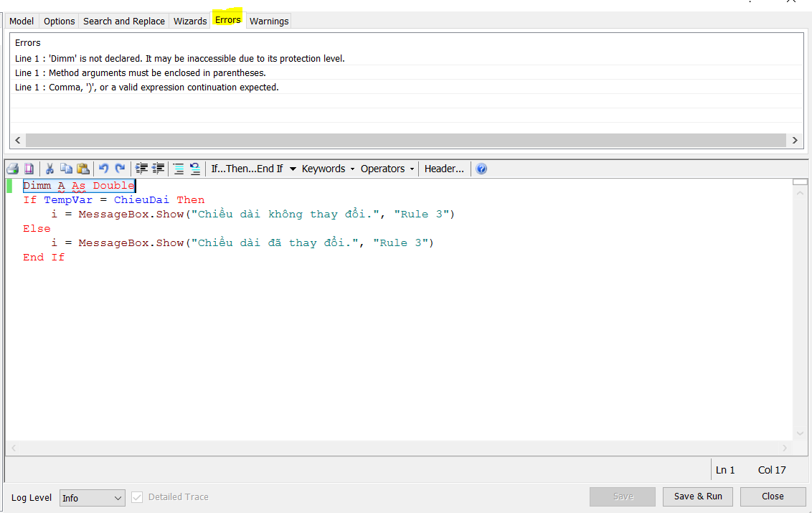Change Log Level using the Info dropdown
The height and width of the screenshot is (513, 812).
(92, 496)
